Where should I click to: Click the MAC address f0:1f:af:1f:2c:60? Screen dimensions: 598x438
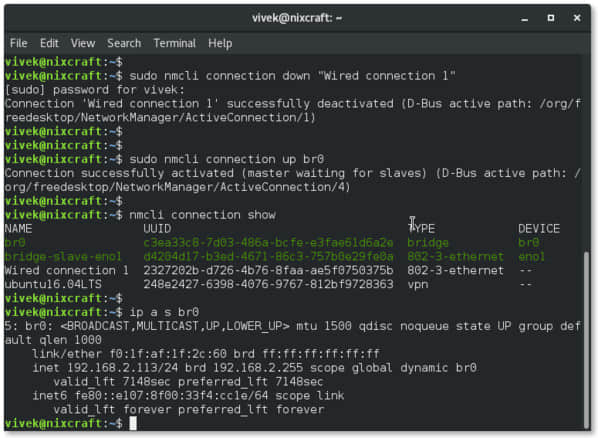(x=168, y=354)
